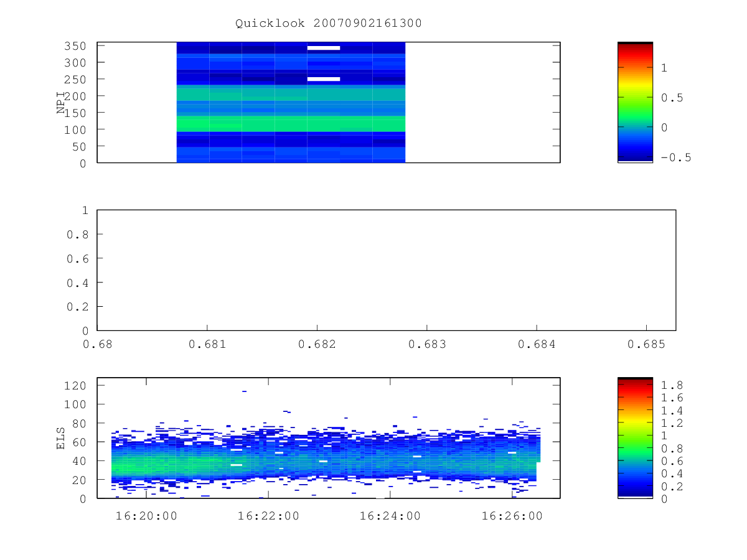Click the time label '16:22:00'
747x560 pixels.
[x=268, y=516]
